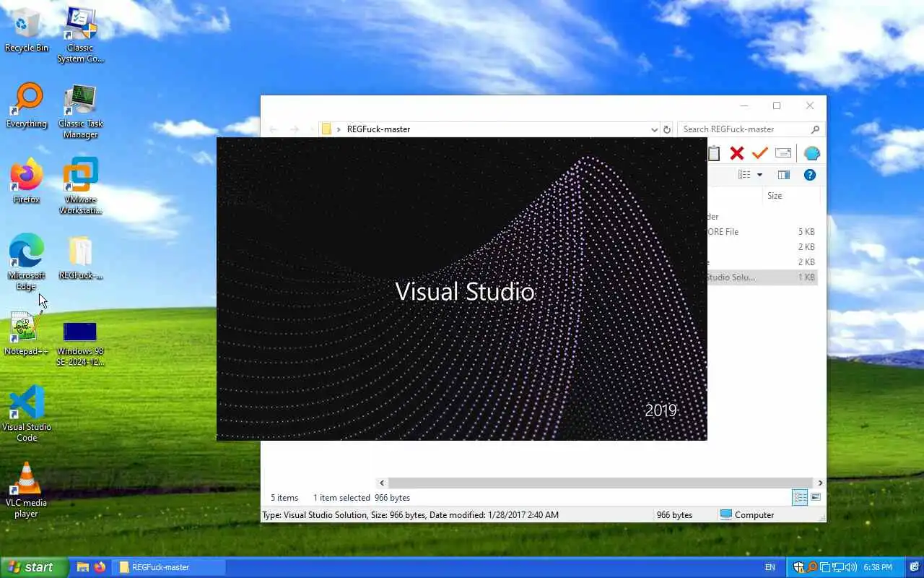Click the blue shell toolbar icon
Viewport: 924px width, 578px height.
click(812, 153)
